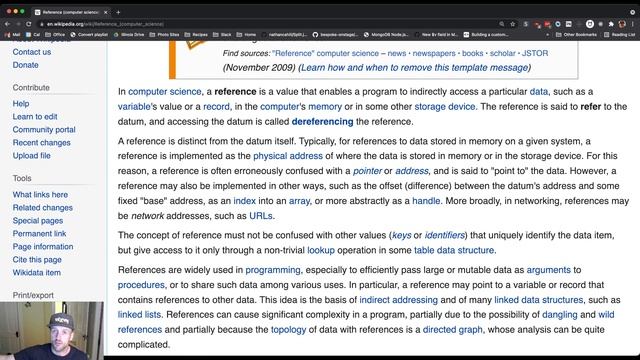Open the GitHub bespoke-vintage bookmark
Screen dimensions: 640x360
click(x=335, y=35)
